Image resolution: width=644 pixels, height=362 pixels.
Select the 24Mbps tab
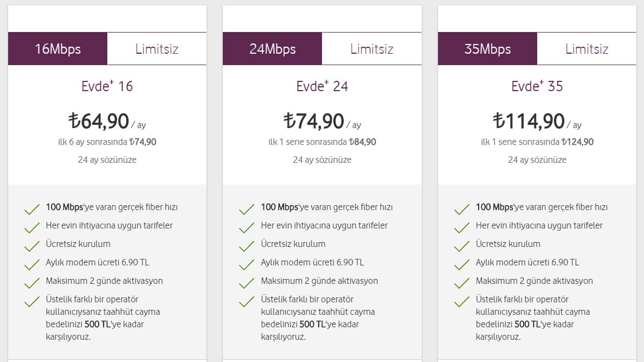point(272,49)
